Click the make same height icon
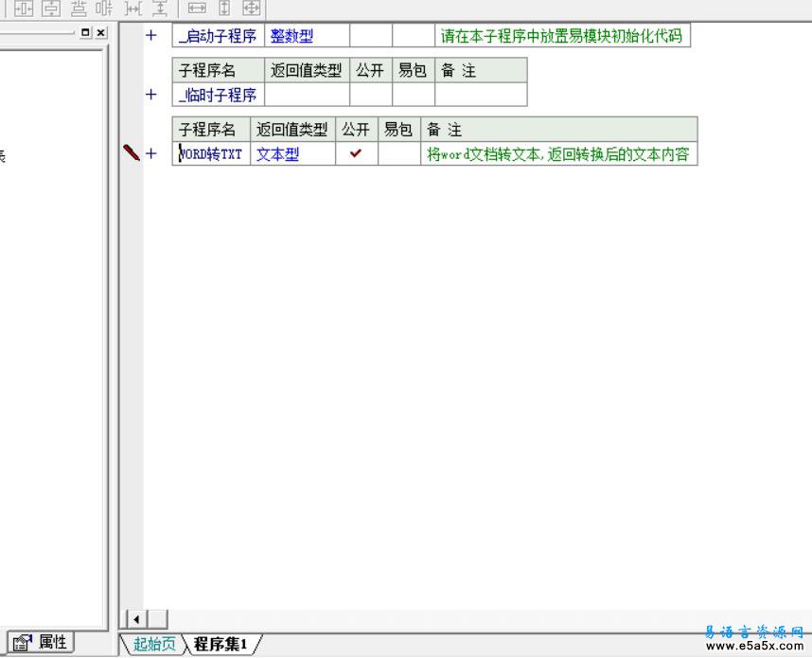The image size is (812, 658). pyautogui.click(x=224, y=9)
